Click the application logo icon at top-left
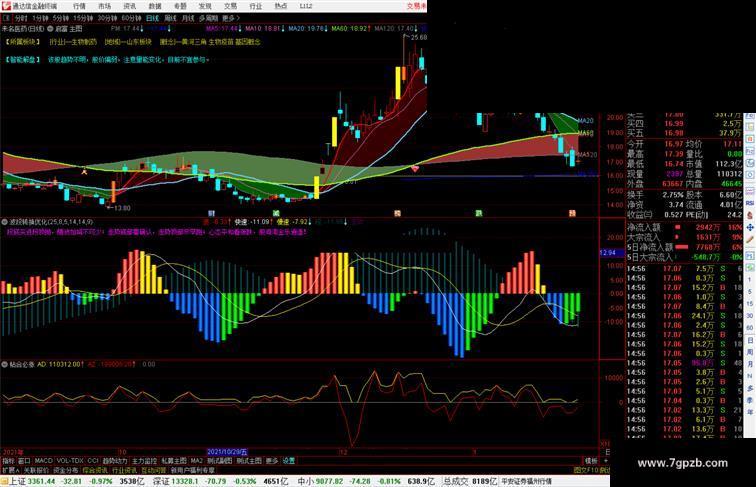The image size is (756, 487). [6, 6]
